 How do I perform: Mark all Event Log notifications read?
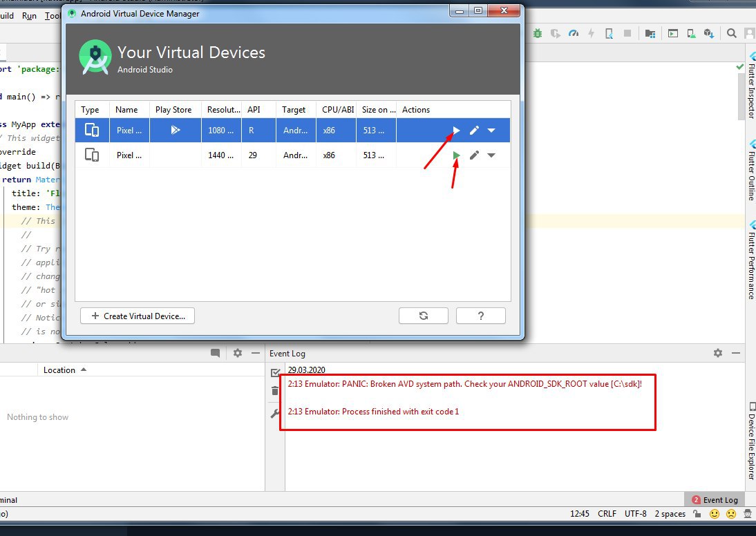275,372
